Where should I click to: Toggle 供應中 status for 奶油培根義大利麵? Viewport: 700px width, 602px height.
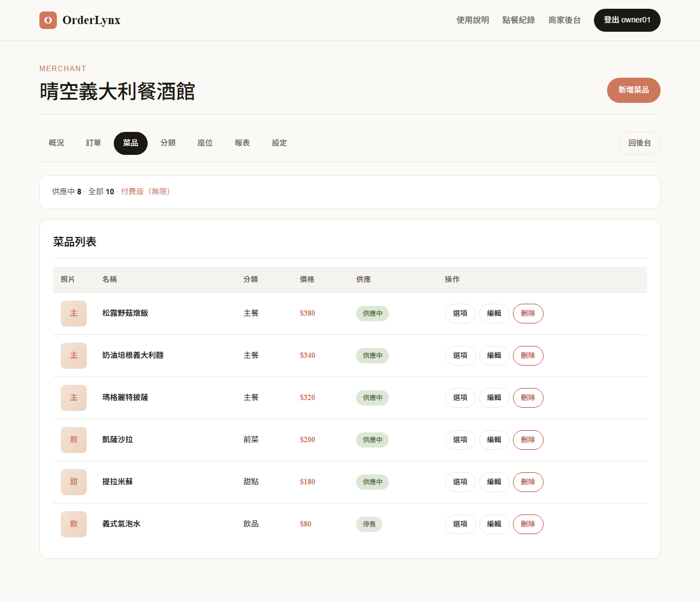(x=372, y=356)
